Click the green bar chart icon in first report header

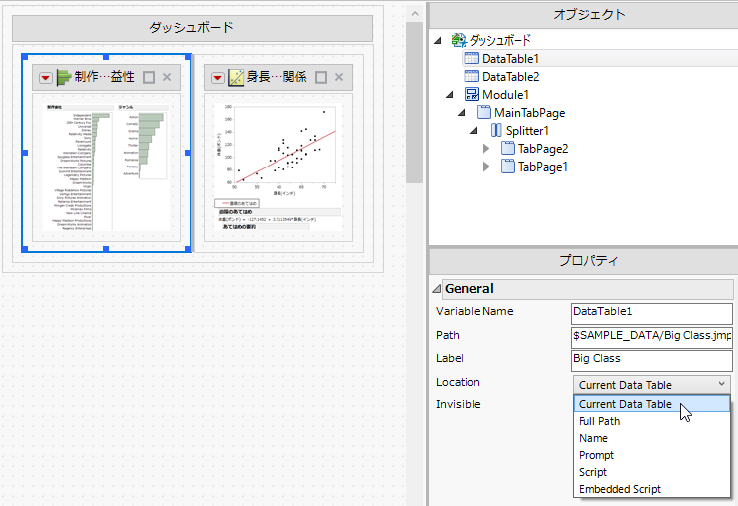point(64,77)
